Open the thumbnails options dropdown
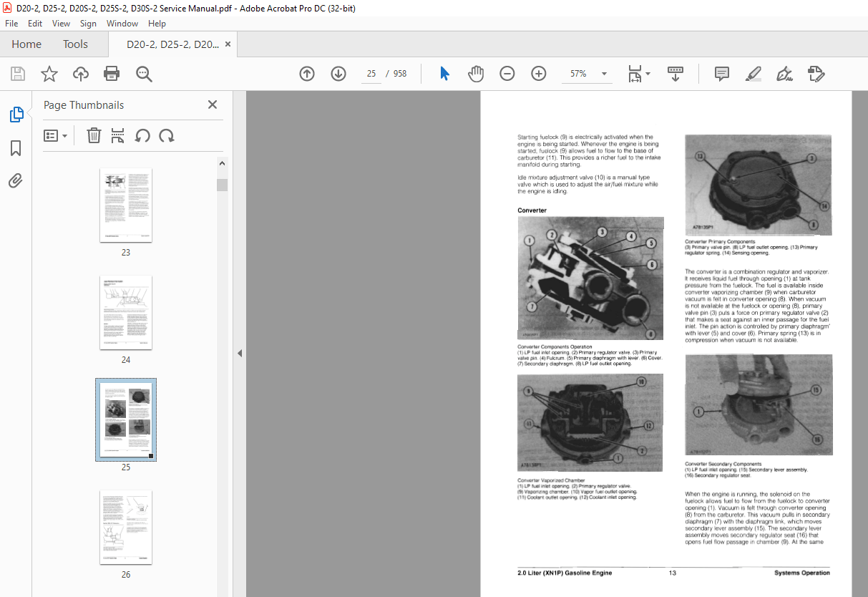868x597 pixels. click(x=56, y=135)
